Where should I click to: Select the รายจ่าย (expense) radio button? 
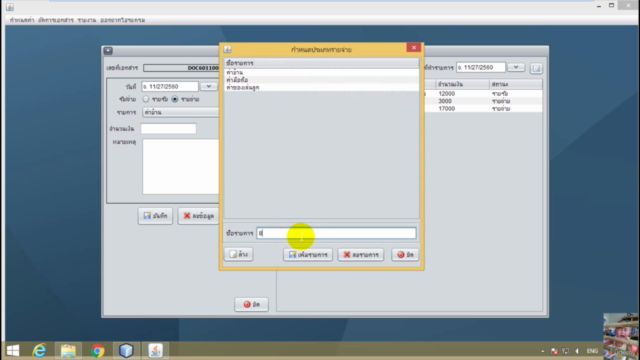coord(175,99)
